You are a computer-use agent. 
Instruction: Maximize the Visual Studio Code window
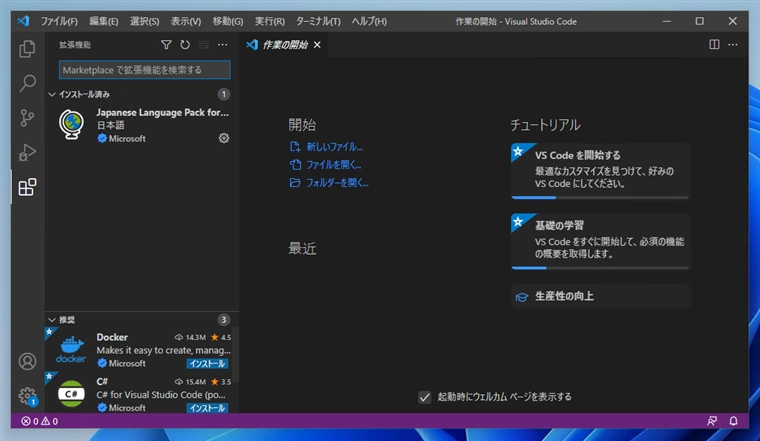pyautogui.click(x=699, y=21)
